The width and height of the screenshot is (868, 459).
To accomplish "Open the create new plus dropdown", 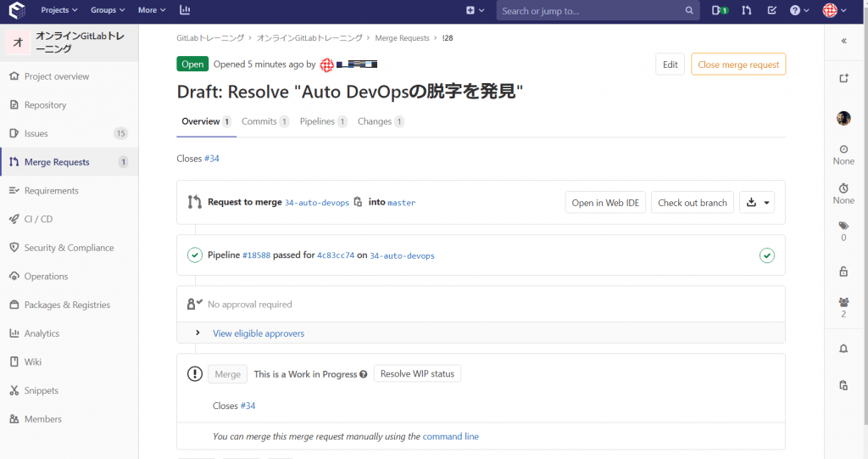I will point(475,10).
